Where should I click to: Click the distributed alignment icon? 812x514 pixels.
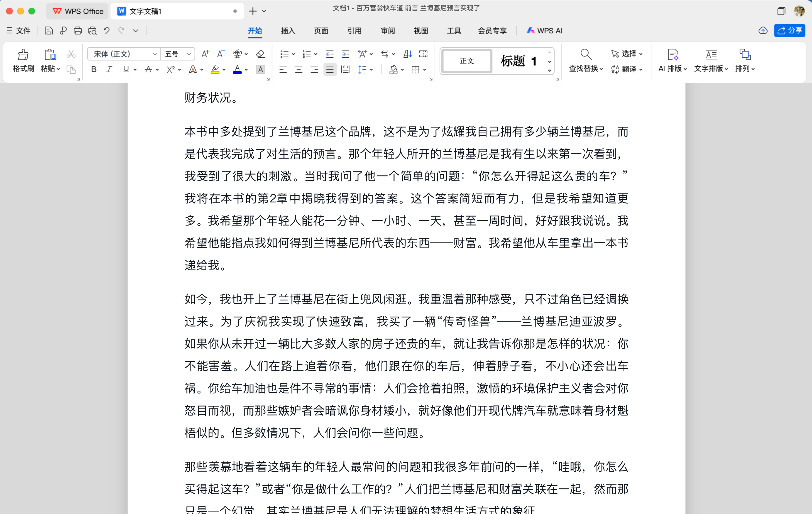pos(346,70)
